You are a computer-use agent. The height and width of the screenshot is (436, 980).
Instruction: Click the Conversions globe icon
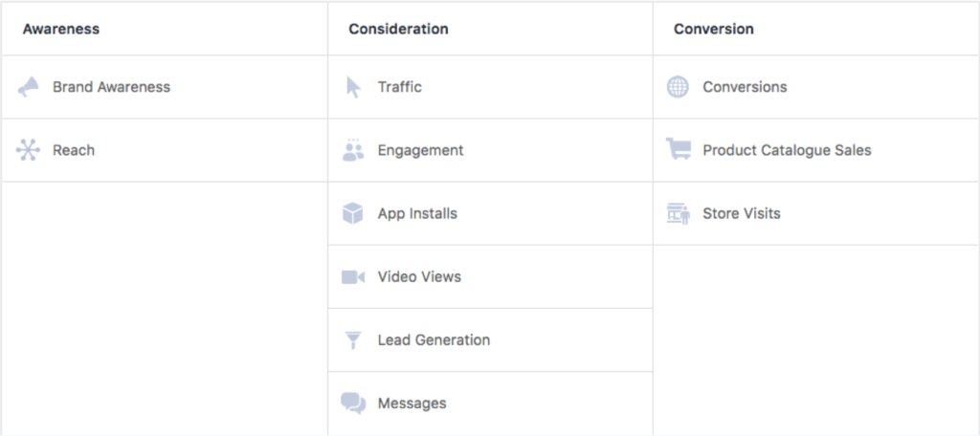pyautogui.click(x=678, y=87)
